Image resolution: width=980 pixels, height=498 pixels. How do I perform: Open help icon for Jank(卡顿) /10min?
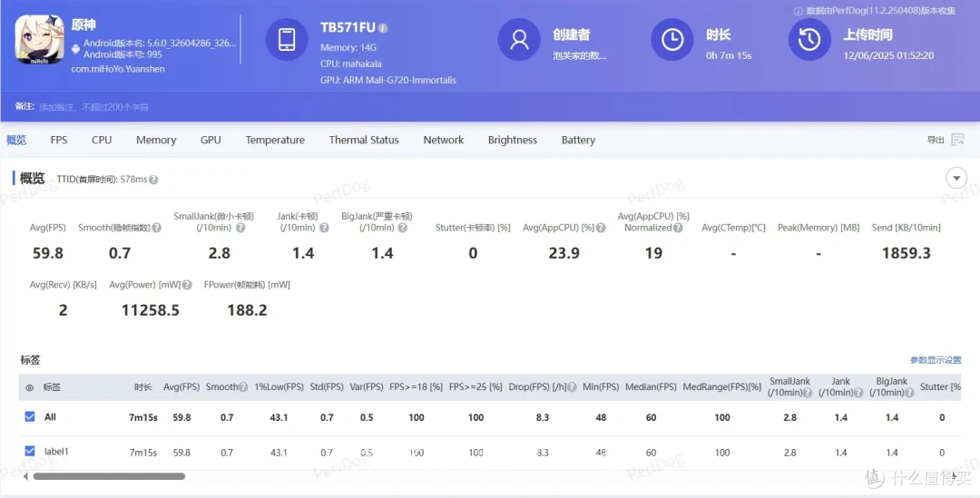324,228
